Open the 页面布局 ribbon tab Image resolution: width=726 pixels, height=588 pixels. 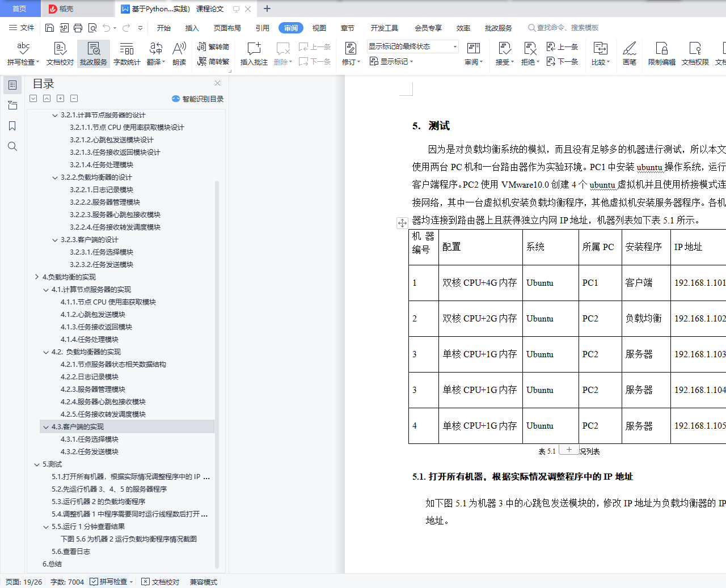227,28
